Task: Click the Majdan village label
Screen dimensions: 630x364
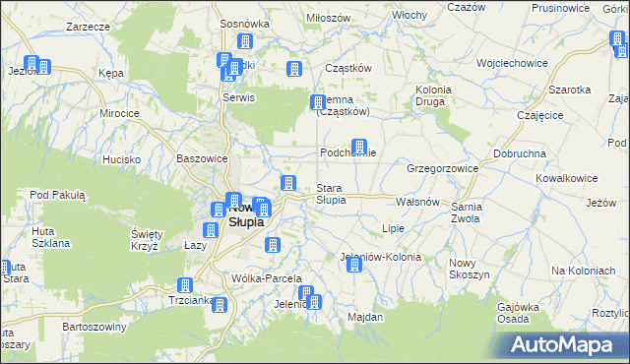Action: click(x=365, y=318)
